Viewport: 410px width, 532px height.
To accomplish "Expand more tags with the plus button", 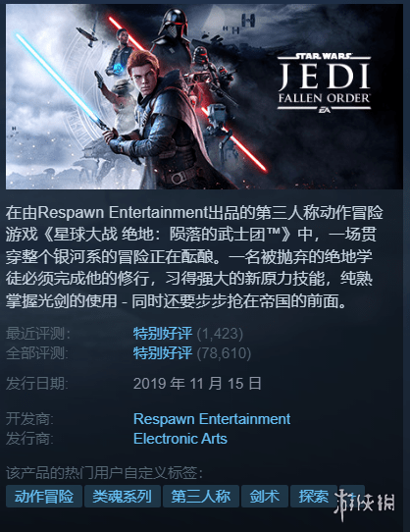I will (x=352, y=497).
